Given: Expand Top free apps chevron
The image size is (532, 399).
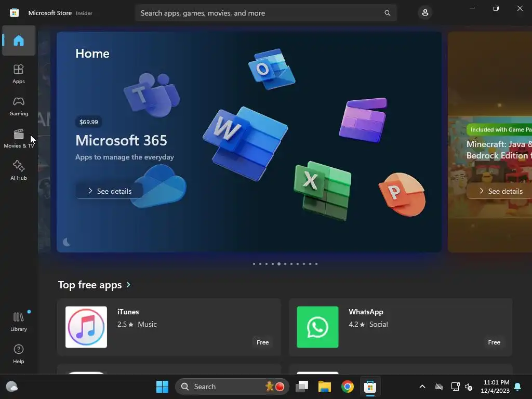Looking at the screenshot, I should coord(128,285).
